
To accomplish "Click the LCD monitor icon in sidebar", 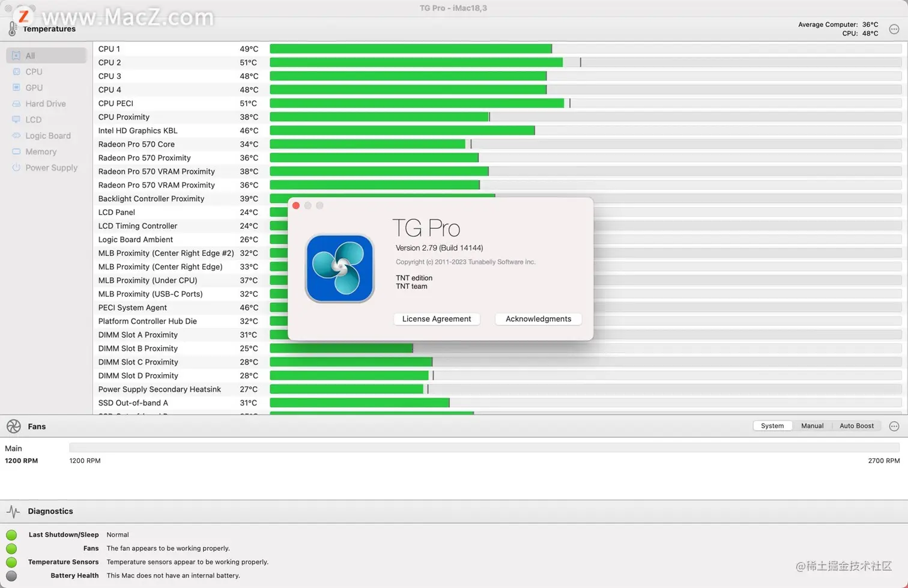I will tap(16, 120).
